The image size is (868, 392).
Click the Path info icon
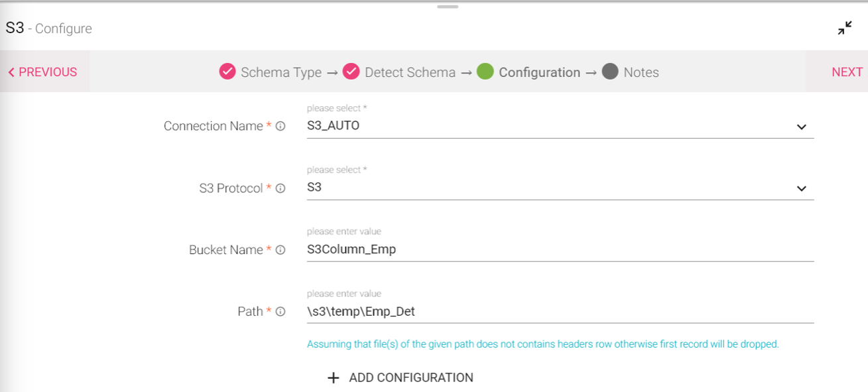click(x=280, y=312)
